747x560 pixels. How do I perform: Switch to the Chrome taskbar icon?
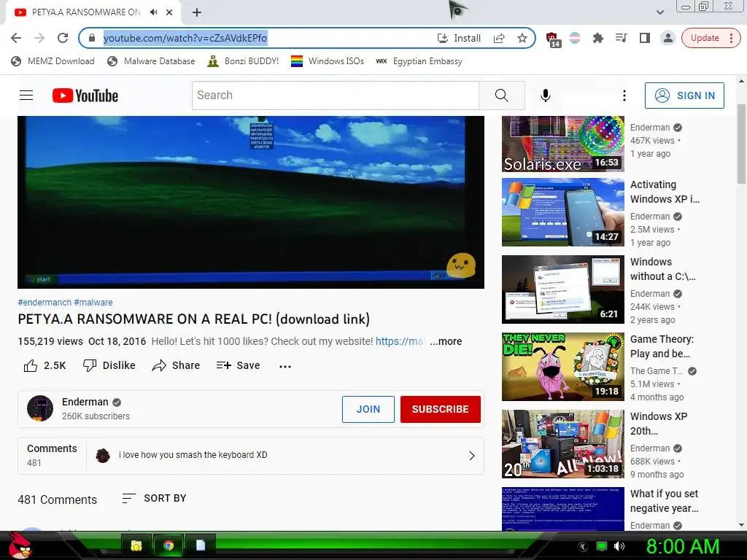pyautogui.click(x=169, y=545)
